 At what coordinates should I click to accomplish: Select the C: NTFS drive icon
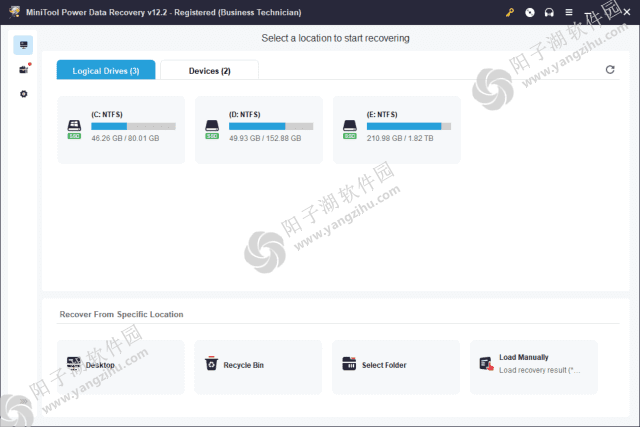pyautogui.click(x=74, y=129)
